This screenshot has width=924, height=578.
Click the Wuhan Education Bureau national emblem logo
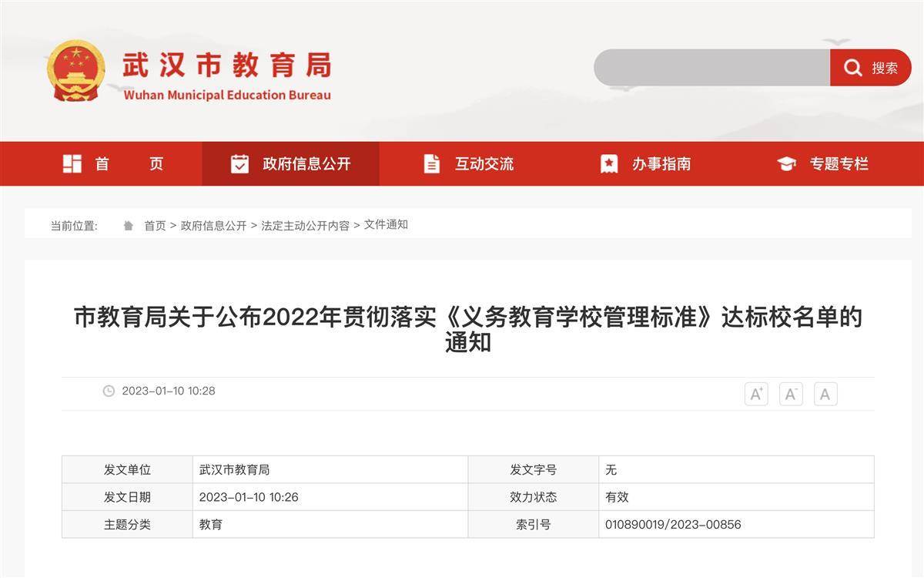click(75, 69)
